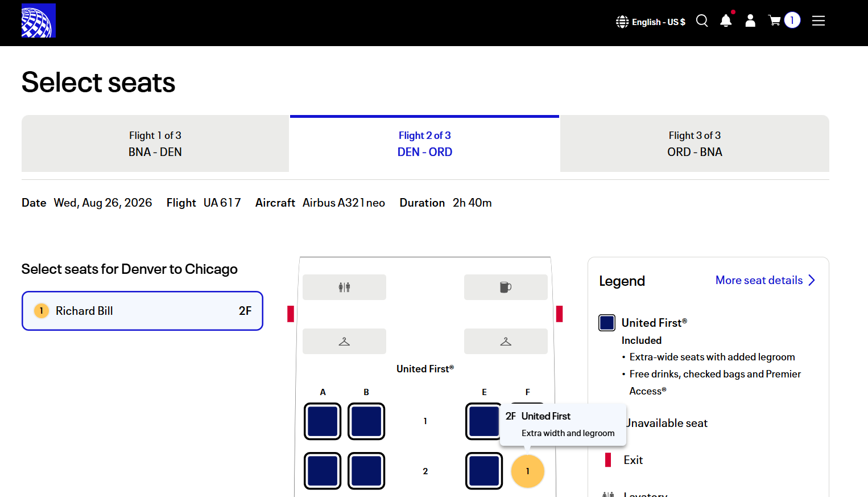Open the shopping cart
Screen dimensions: 868x497
[x=784, y=20]
